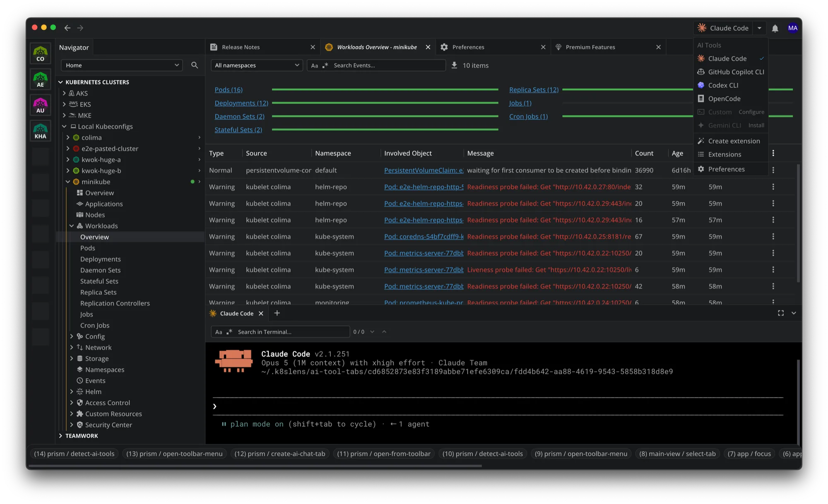Open Nodes in minikube tree
This screenshot has width=828, height=504.
click(95, 215)
